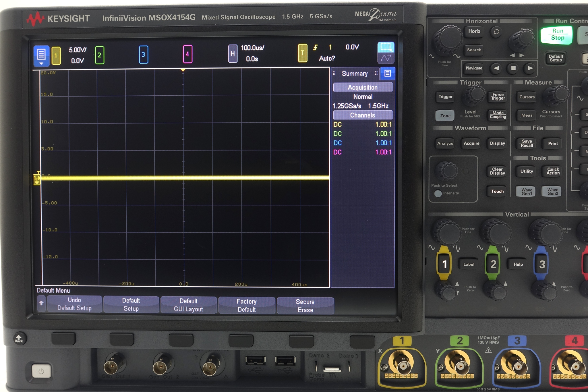Tap Secure Erase softkey
Screen dimensions: 588x392
coord(305,306)
